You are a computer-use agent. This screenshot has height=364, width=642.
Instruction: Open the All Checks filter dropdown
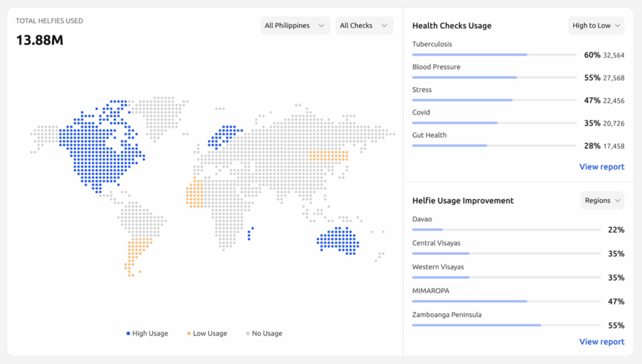coord(364,26)
